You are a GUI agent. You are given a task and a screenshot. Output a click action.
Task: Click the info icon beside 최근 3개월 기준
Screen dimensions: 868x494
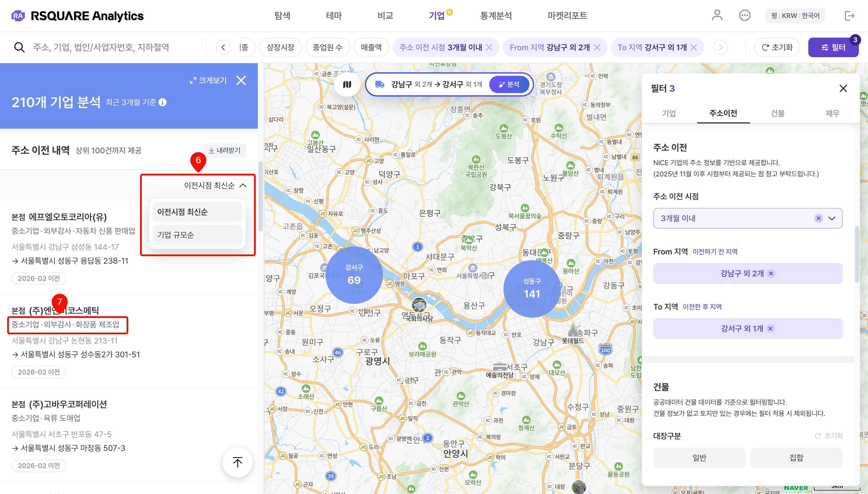pos(163,102)
